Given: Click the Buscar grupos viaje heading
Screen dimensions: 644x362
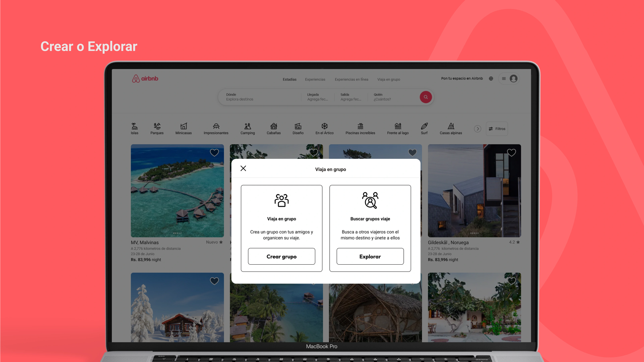Looking at the screenshot, I should pyautogui.click(x=370, y=219).
